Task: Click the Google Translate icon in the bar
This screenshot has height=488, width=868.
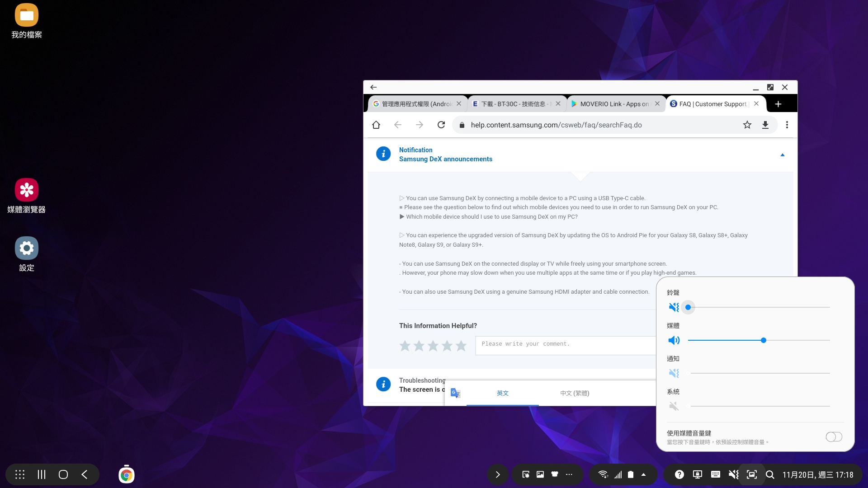Action: (x=455, y=393)
